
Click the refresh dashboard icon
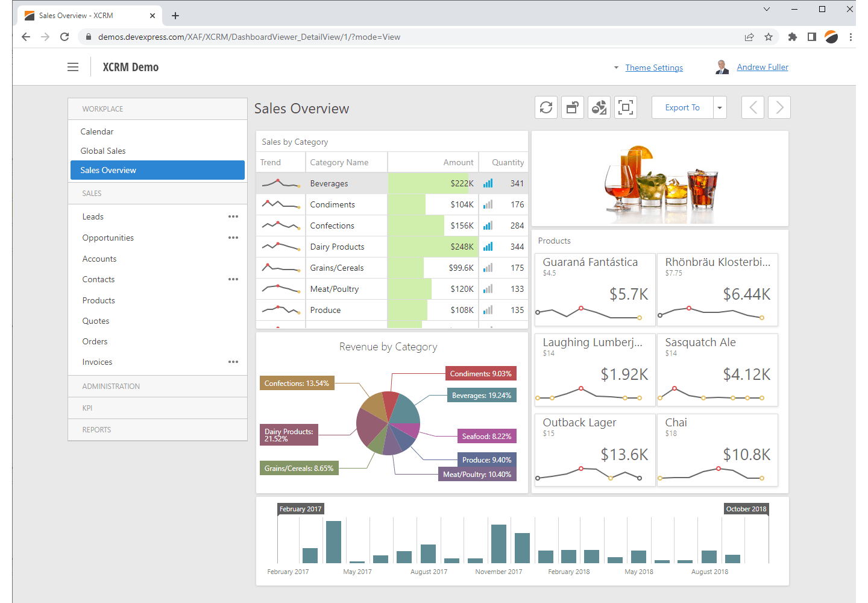pyautogui.click(x=546, y=108)
